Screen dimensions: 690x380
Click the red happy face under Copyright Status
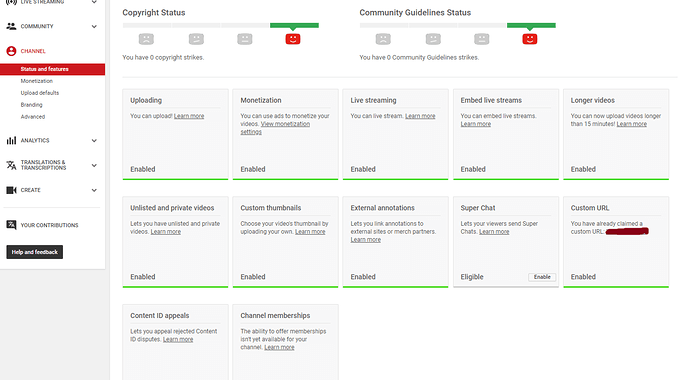pyautogui.click(x=293, y=39)
